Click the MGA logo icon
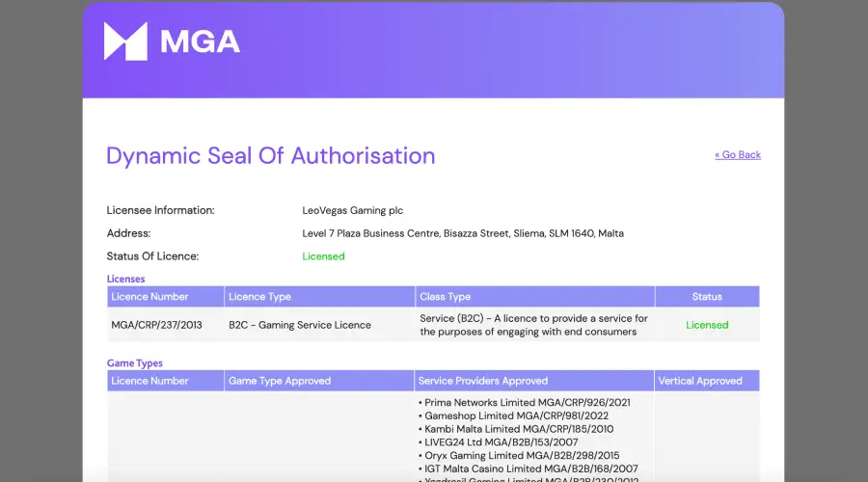The height and width of the screenshot is (482, 868). point(125,40)
